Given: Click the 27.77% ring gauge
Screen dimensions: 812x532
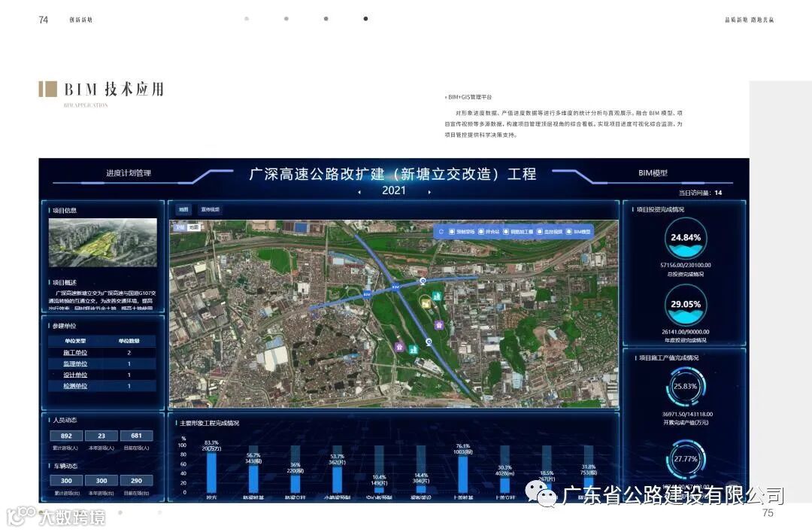Looking at the screenshot, I should coord(685,459).
